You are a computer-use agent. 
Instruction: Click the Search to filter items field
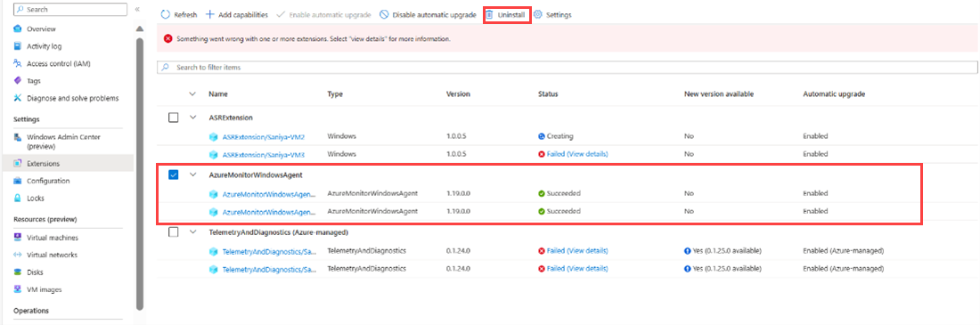[x=568, y=67]
